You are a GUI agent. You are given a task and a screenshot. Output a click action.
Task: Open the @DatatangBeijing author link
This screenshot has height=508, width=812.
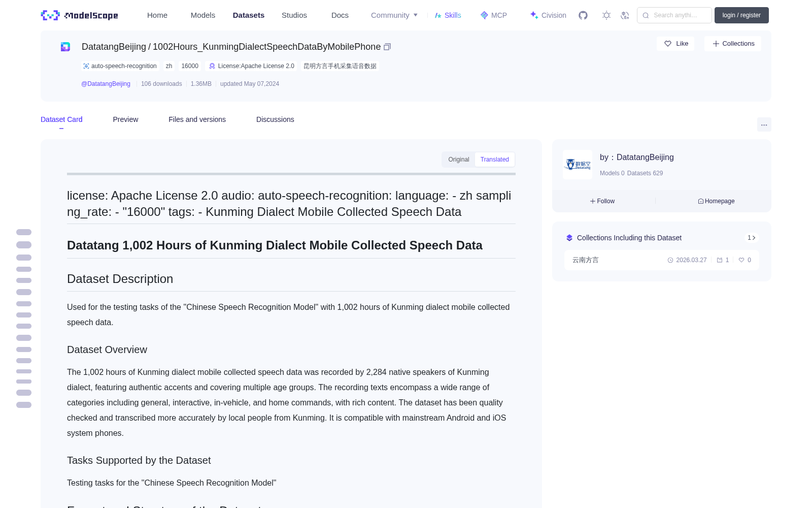106,84
